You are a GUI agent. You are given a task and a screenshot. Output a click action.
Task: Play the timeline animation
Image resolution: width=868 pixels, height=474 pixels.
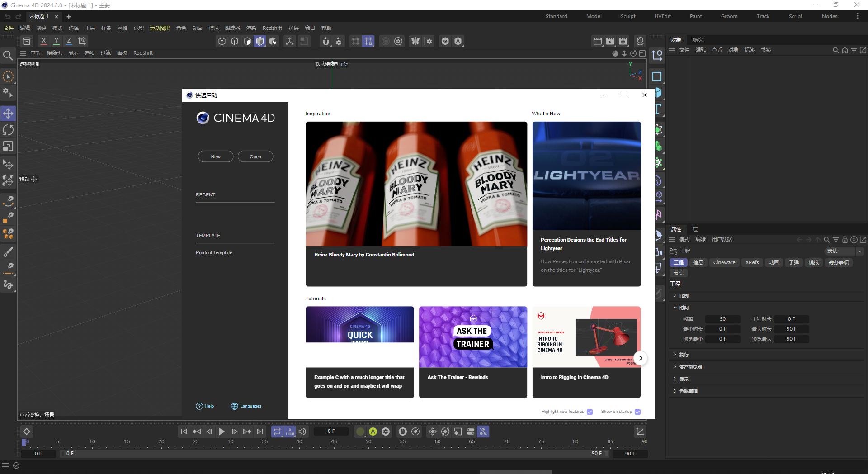pyautogui.click(x=222, y=431)
